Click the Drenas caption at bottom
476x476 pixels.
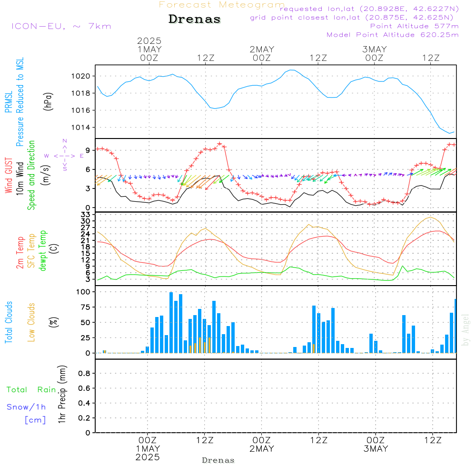click(x=218, y=460)
